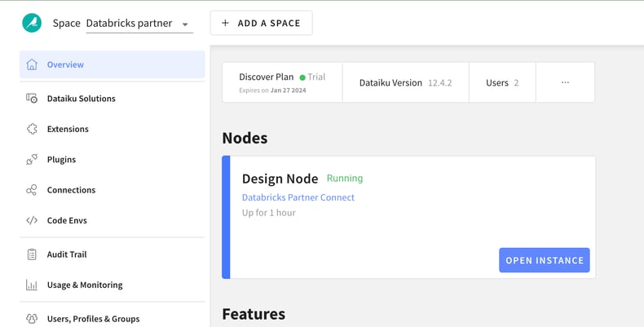The height and width of the screenshot is (327, 644).
Task: Select Overview in the sidebar
Action: pos(112,64)
